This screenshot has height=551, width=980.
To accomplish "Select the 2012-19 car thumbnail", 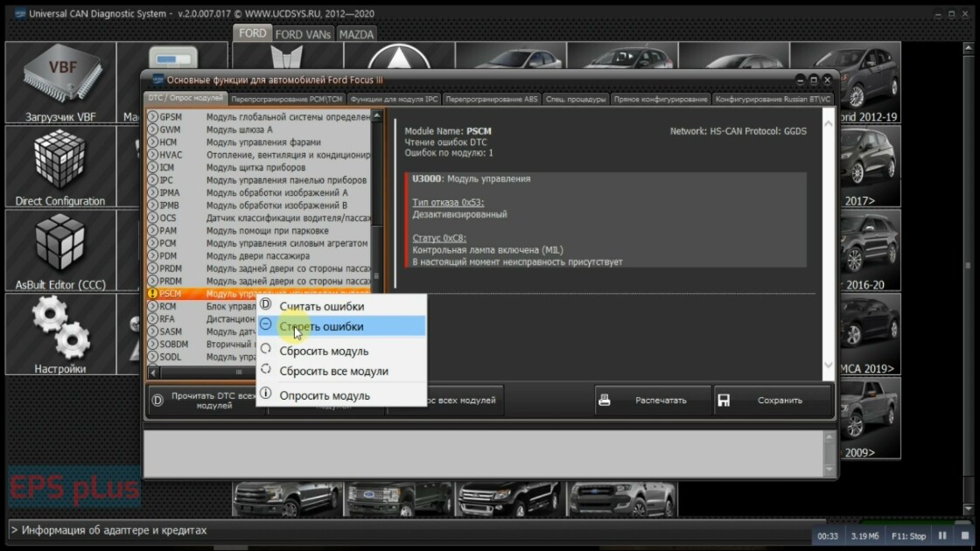I will point(870,82).
